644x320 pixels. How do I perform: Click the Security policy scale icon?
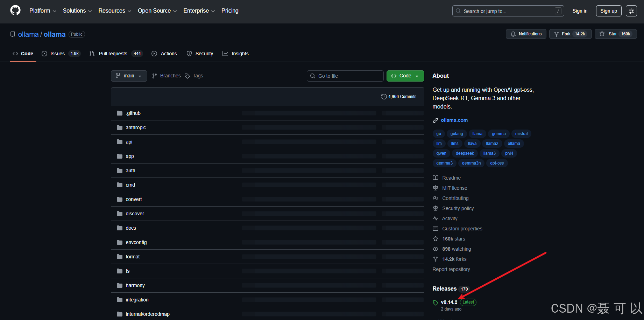[436, 208]
